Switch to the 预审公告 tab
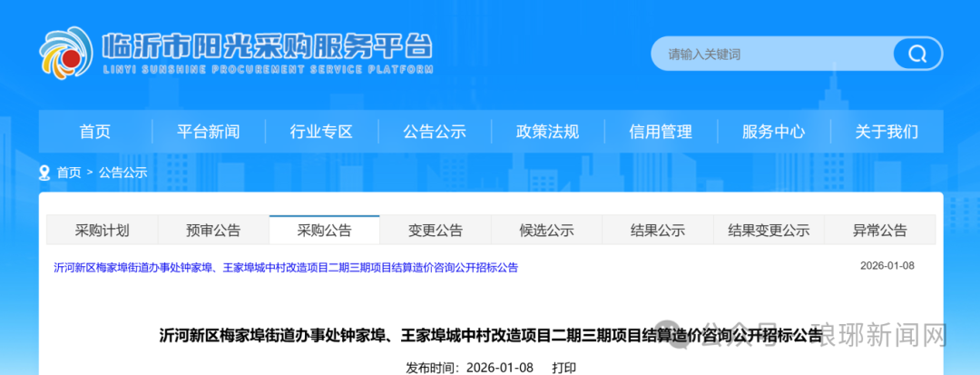Screen dimensions: 980x375 tap(213, 231)
